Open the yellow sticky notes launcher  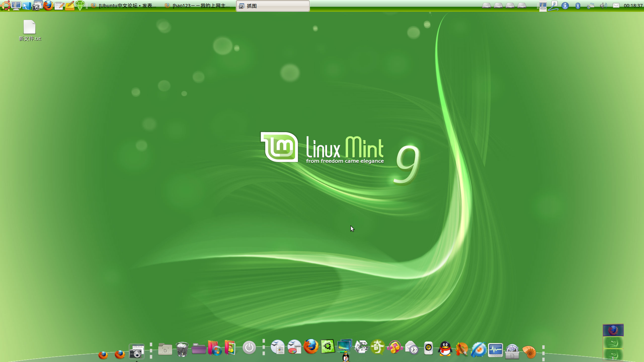(x=69, y=6)
